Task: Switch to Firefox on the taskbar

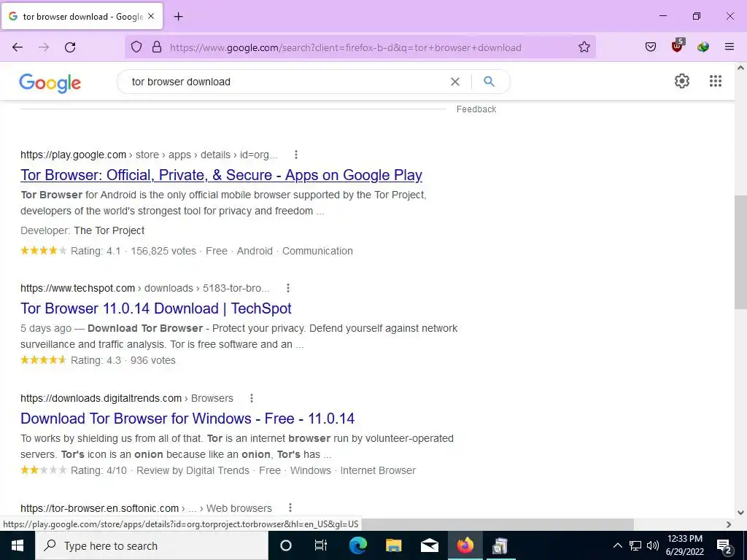Action: [x=465, y=545]
